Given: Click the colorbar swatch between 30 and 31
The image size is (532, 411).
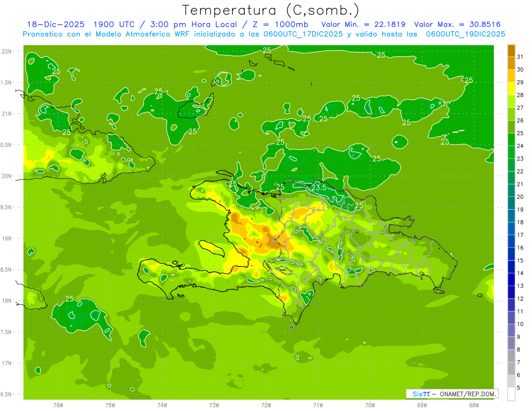Looking at the screenshot, I should pyautogui.click(x=511, y=63).
